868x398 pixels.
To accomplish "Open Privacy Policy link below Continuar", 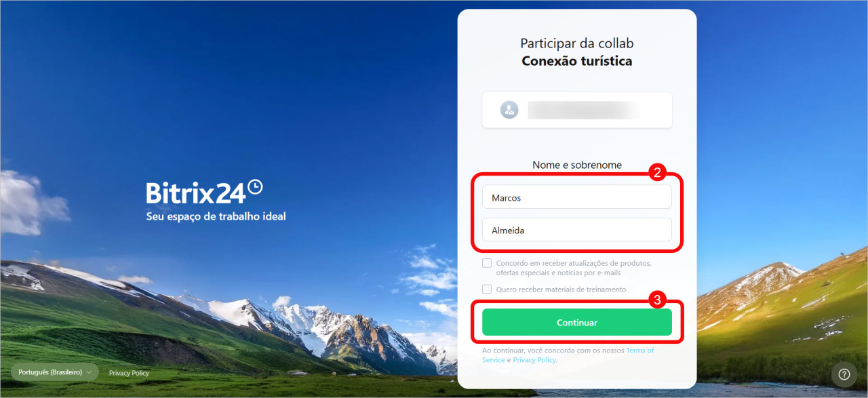I will (x=534, y=360).
